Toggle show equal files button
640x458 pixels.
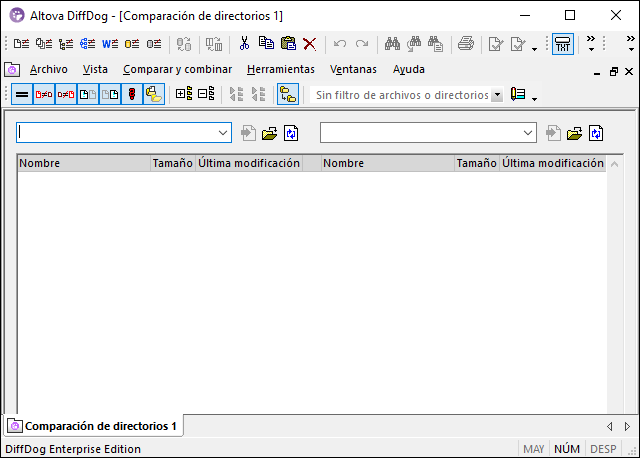[20, 94]
